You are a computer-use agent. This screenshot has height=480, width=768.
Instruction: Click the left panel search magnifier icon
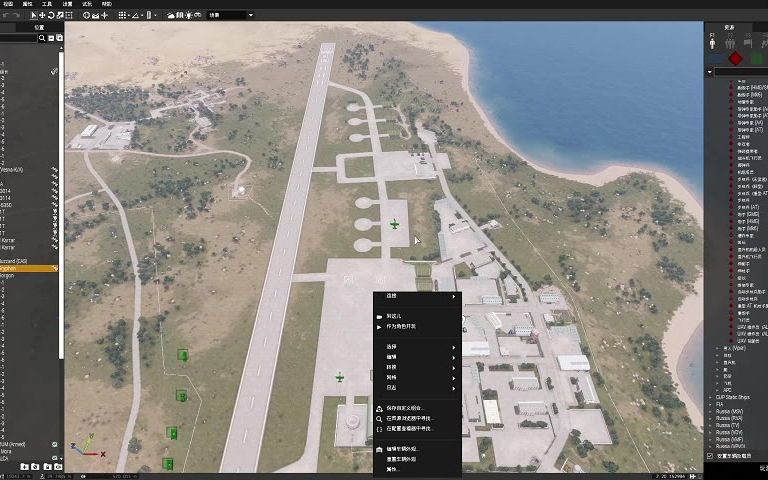click(x=42, y=38)
